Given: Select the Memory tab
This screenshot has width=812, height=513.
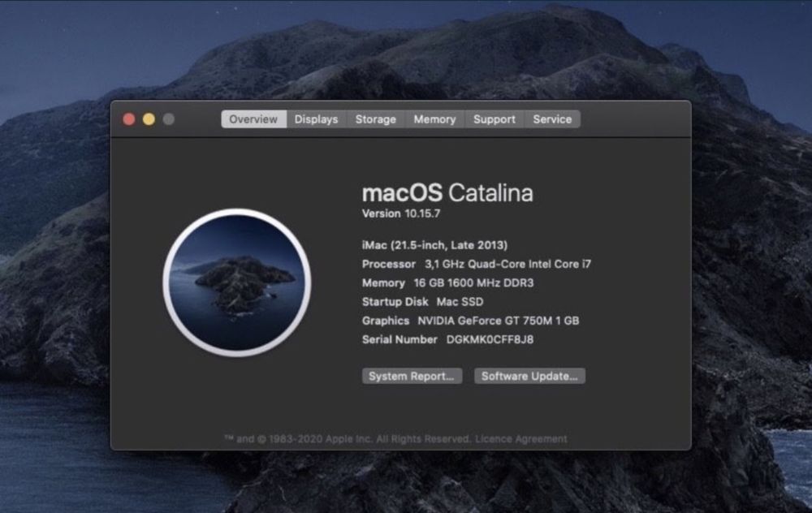Looking at the screenshot, I should point(434,119).
